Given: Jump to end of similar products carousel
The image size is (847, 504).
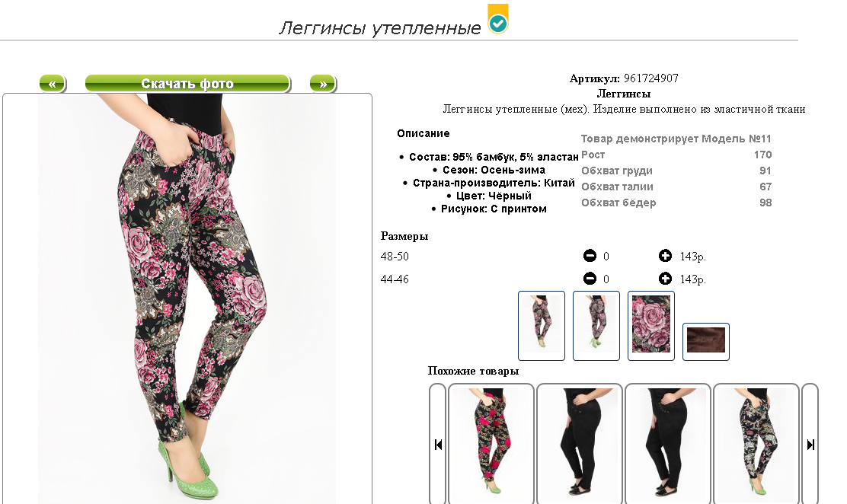Looking at the screenshot, I should (810, 444).
